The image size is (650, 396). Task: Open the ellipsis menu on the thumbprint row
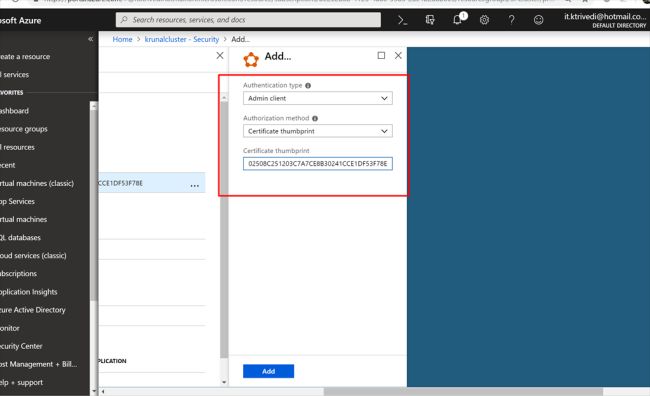195,186
